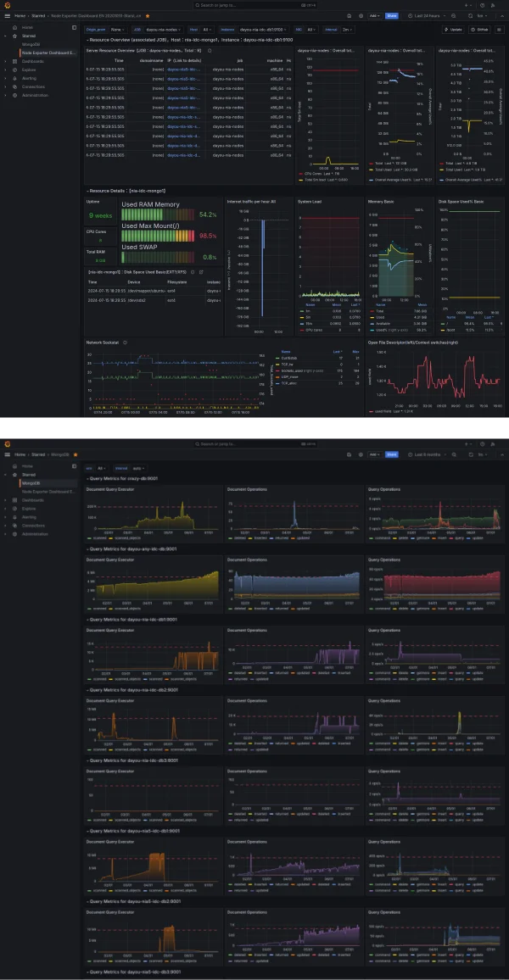The image size is (509, 980).
Task: Click info icon beside Server Resource Overview
Action: pos(210,51)
